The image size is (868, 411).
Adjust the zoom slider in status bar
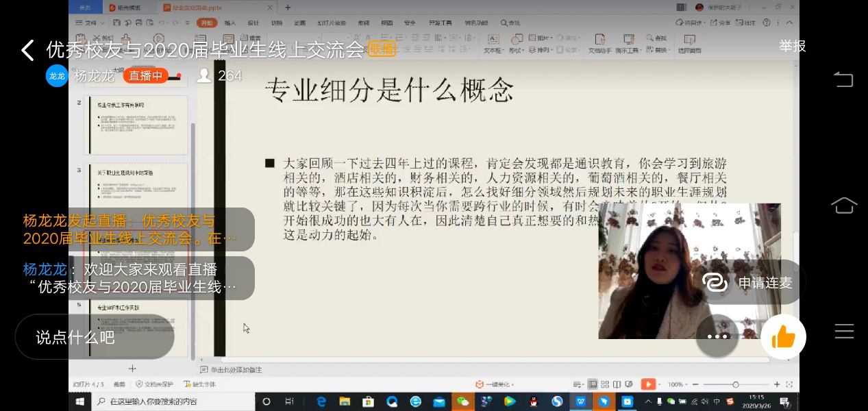[736, 384]
